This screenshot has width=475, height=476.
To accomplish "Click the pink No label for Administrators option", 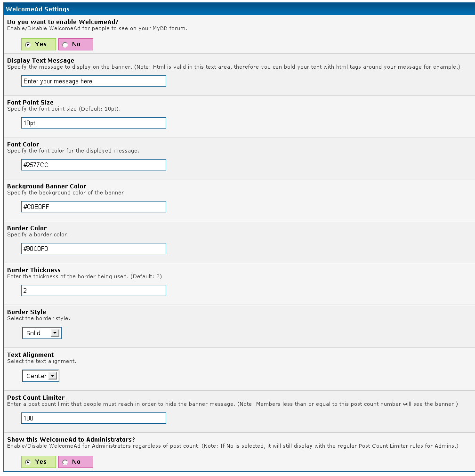I will point(76,462).
